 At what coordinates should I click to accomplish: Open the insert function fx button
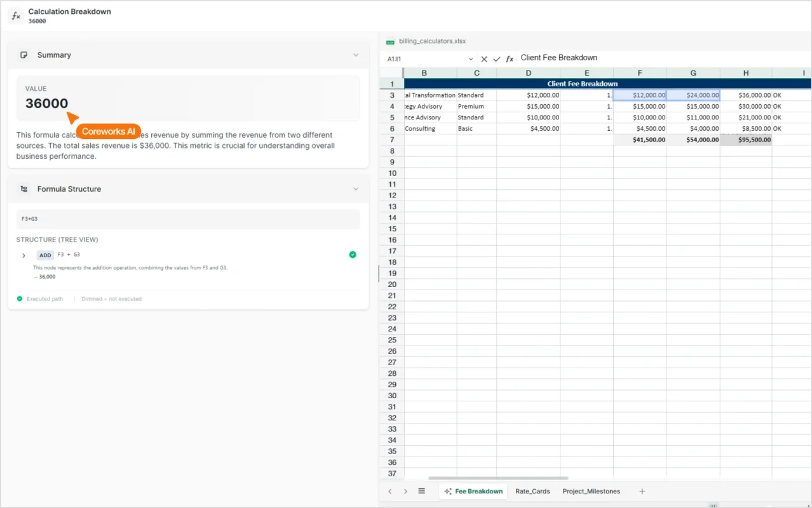(x=510, y=58)
